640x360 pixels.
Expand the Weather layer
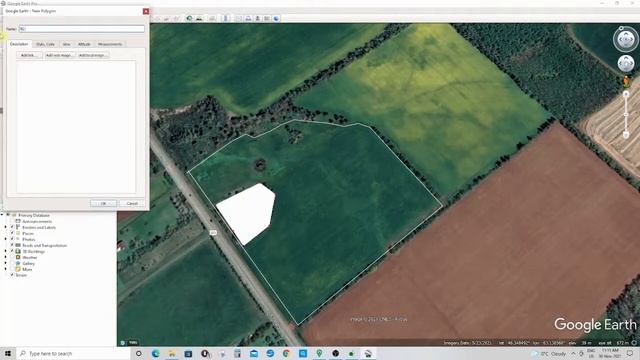(x=5, y=257)
